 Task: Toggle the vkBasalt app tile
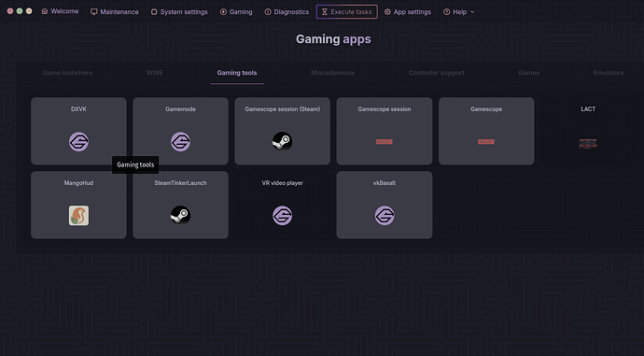(x=384, y=205)
